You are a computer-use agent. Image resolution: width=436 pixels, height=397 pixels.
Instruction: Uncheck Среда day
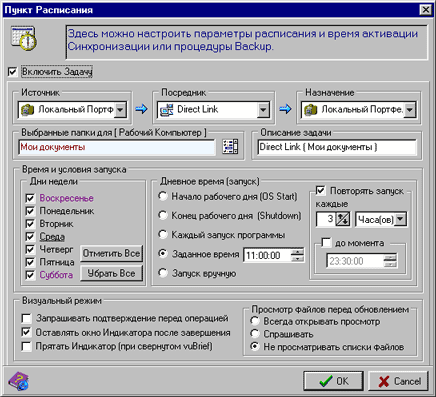click(x=30, y=237)
